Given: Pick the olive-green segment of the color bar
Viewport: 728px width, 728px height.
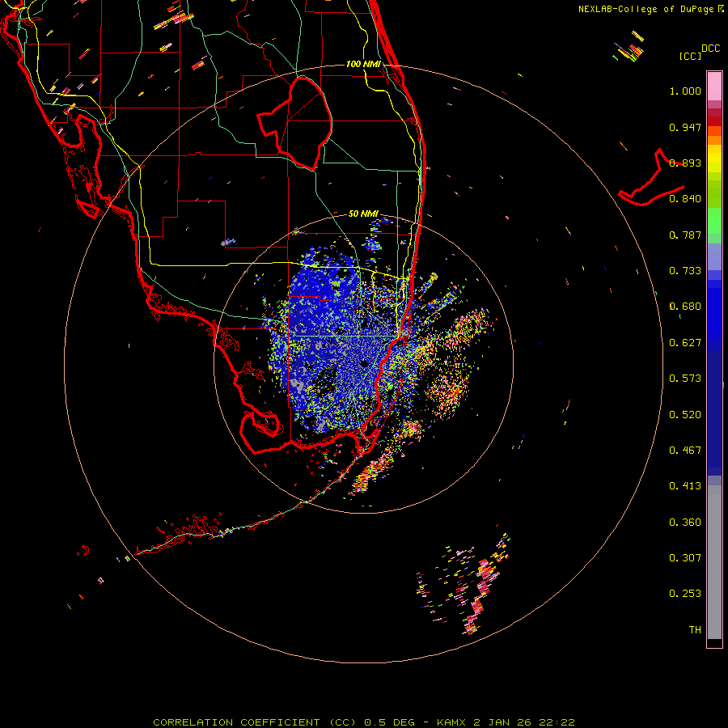Looking at the screenshot, I should (714, 194).
